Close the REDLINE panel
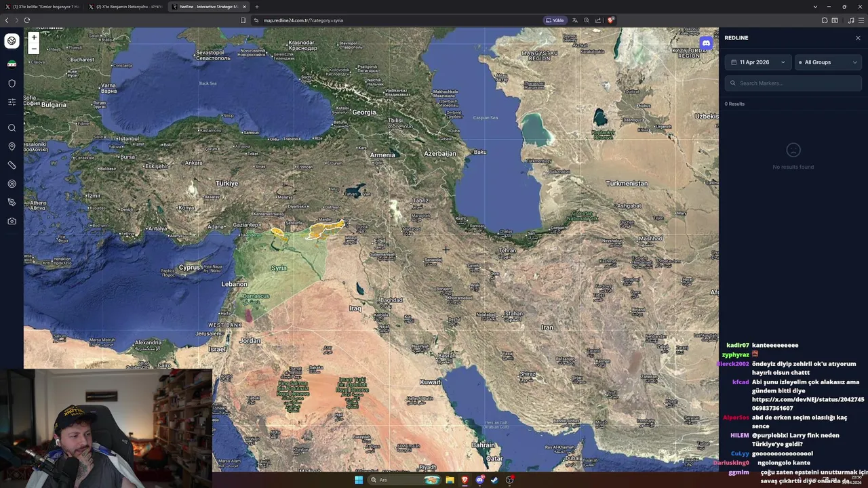This screenshot has width=868, height=488. click(858, 38)
